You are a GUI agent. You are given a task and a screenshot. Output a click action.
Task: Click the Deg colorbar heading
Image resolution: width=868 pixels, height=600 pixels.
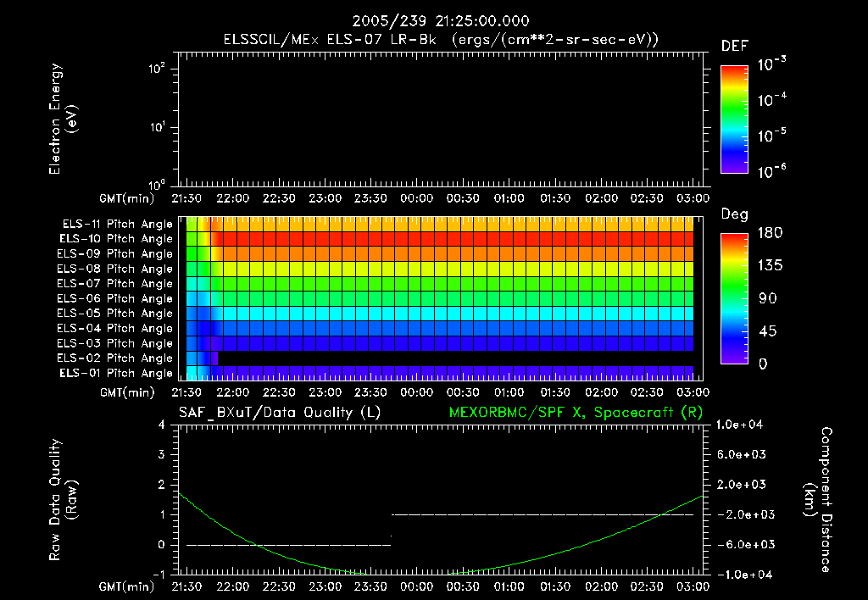tap(735, 214)
